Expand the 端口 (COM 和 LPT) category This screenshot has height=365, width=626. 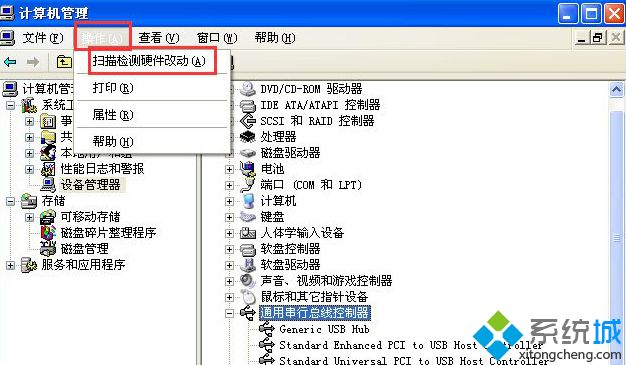[x=229, y=185]
